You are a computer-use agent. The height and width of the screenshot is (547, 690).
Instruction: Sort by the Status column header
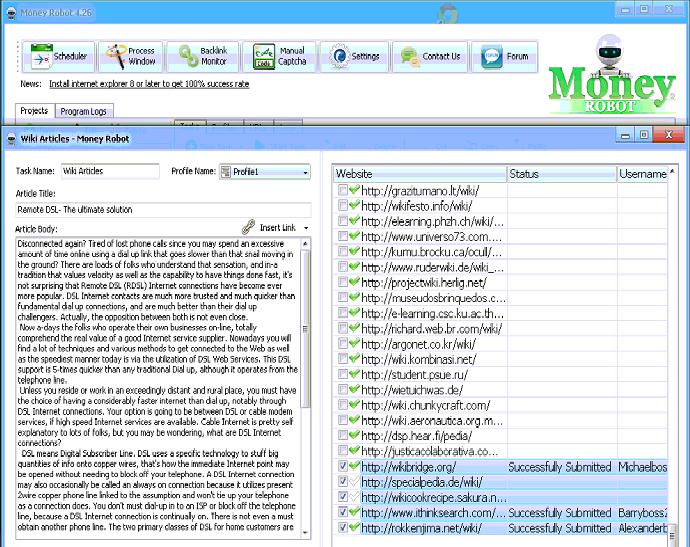tap(562, 174)
